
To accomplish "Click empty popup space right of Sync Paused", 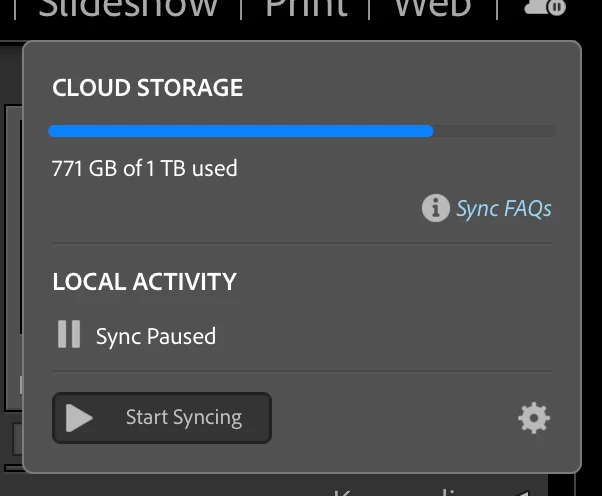I will pos(400,336).
